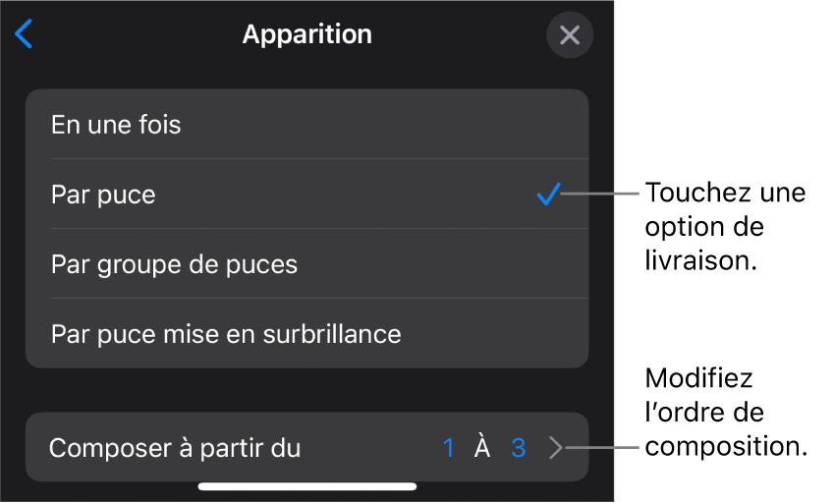Choose the Par puce delivery option
The height and width of the screenshot is (504, 834).
[x=103, y=195]
